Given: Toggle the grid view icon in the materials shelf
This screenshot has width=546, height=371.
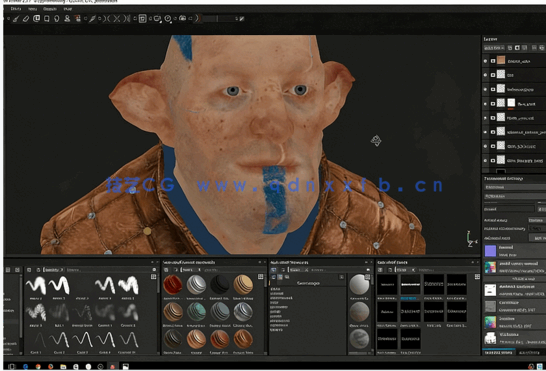Looking at the screenshot, I should pyautogui.click(x=260, y=277).
